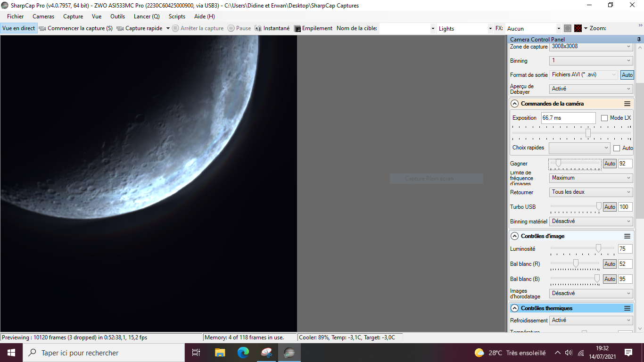The width and height of the screenshot is (644, 362).
Task: Click Arrêter la capture in the toolbar
Action: [x=198, y=28]
